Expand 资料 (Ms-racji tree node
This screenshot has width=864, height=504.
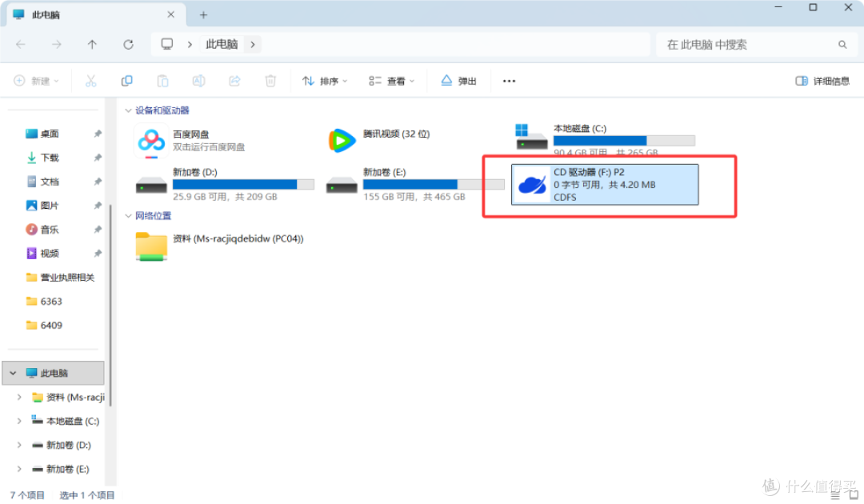19,397
